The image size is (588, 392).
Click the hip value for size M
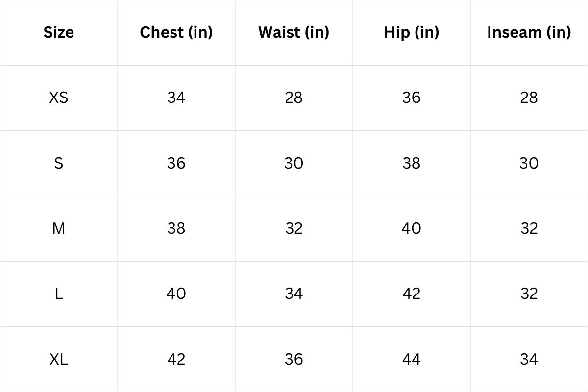412,228
